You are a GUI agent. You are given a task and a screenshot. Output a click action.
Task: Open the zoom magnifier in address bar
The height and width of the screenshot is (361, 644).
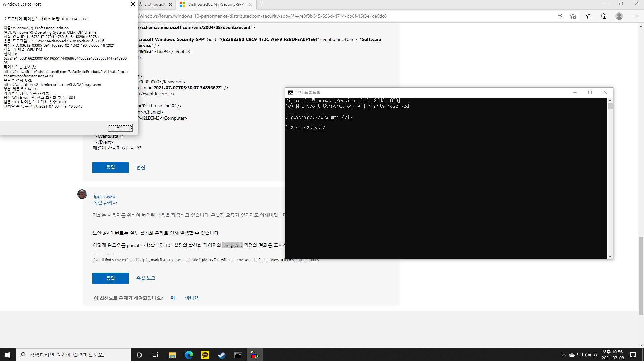pos(560,16)
